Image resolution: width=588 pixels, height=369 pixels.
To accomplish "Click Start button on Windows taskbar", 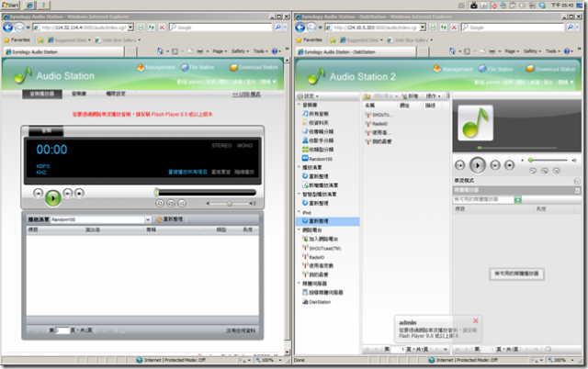I will [10, 5].
